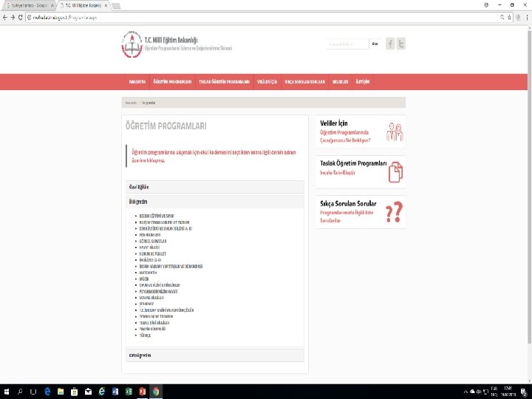The image size is (532, 399).
Task: Click the zoom magnifier icon in address bar
Action: 502,17
